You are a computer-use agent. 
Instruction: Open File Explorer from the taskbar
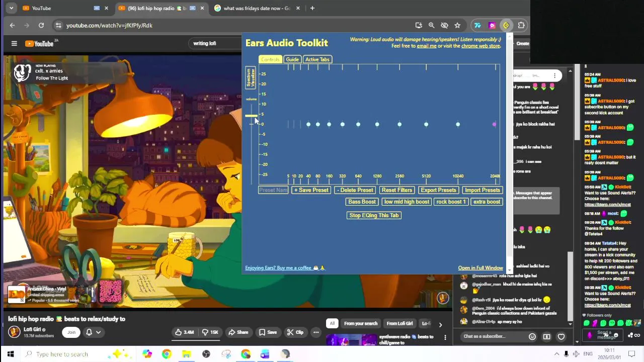click(186, 354)
